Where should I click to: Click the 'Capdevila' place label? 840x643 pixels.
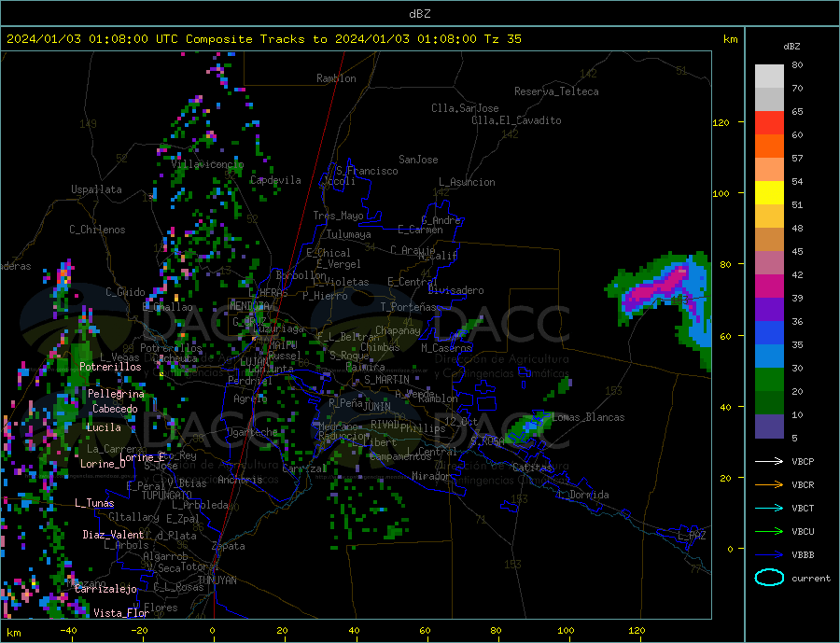[275, 180]
